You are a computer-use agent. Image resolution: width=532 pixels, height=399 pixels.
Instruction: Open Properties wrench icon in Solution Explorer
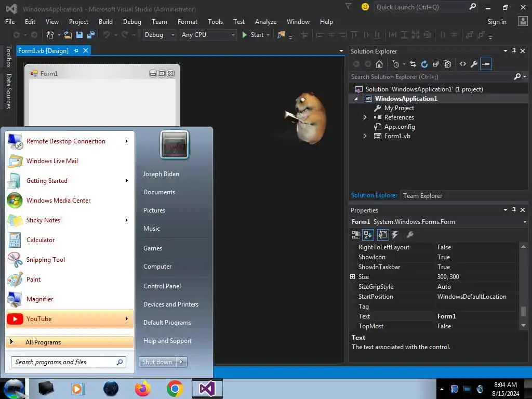474,64
